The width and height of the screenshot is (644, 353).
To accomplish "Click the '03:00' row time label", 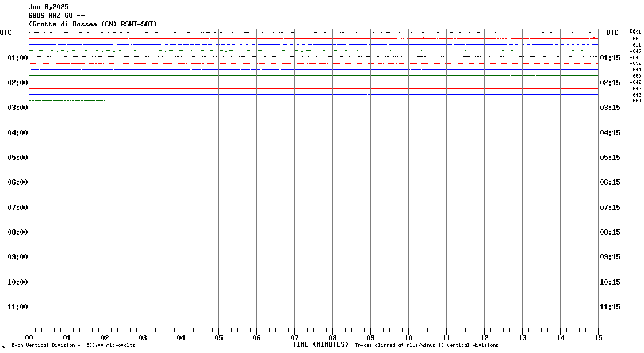I will click(18, 108).
